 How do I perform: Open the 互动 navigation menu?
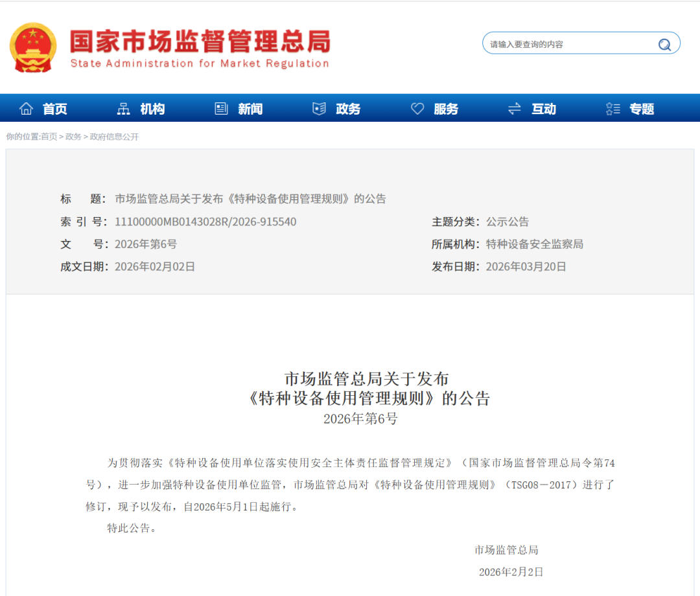[544, 108]
